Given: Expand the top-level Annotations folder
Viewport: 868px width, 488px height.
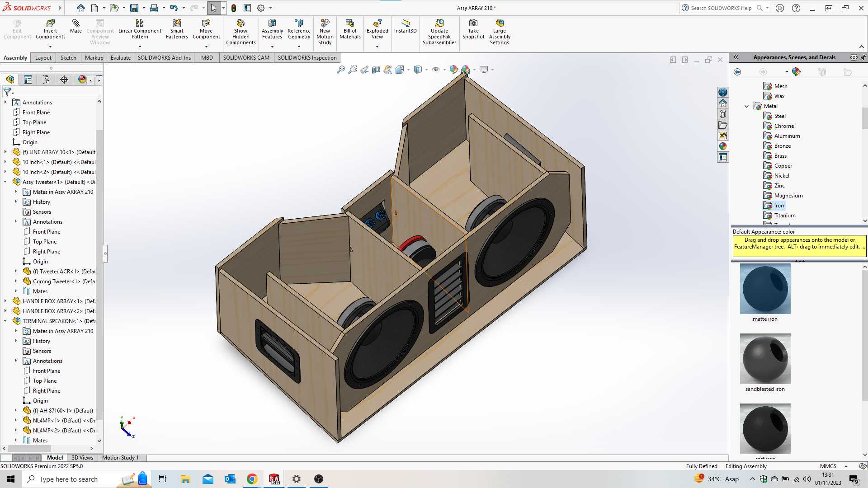Looking at the screenshot, I should pyautogui.click(x=5, y=103).
